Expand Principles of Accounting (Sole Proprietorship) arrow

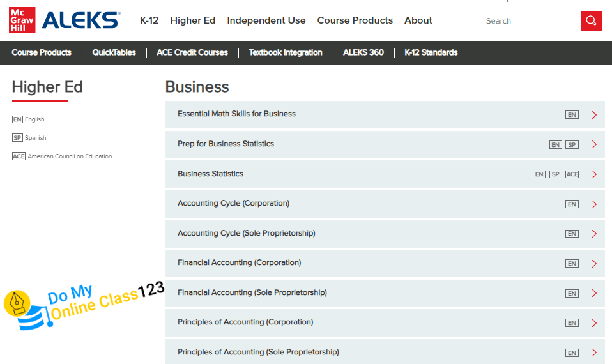[594, 353]
